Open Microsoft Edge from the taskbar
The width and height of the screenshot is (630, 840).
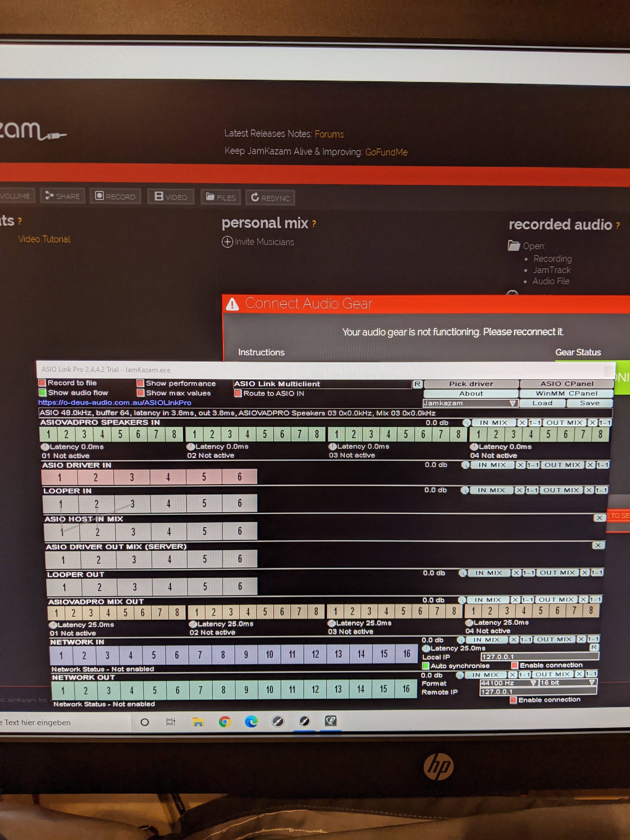tap(251, 721)
